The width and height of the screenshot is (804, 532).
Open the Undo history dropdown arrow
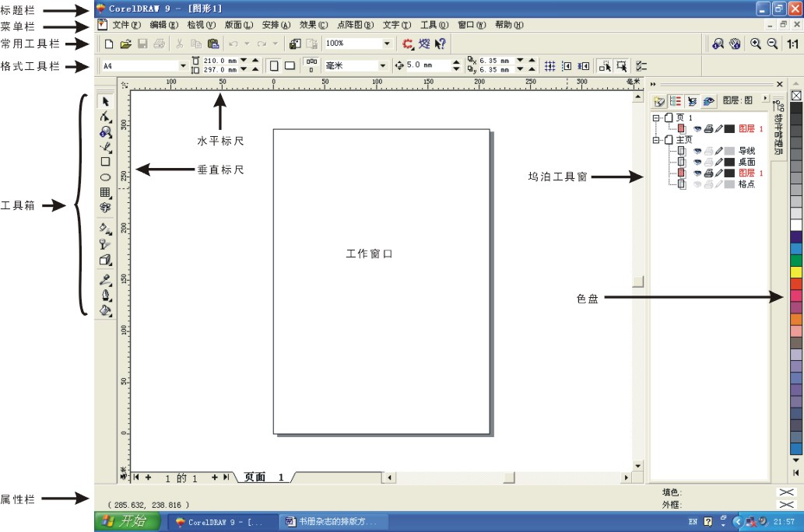(x=247, y=44)
